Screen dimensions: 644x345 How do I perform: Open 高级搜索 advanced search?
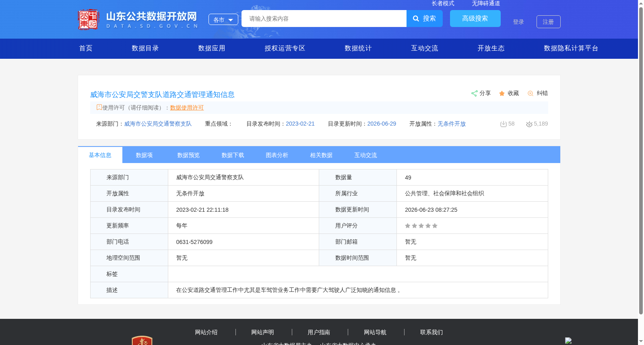[x=475, y=19]
